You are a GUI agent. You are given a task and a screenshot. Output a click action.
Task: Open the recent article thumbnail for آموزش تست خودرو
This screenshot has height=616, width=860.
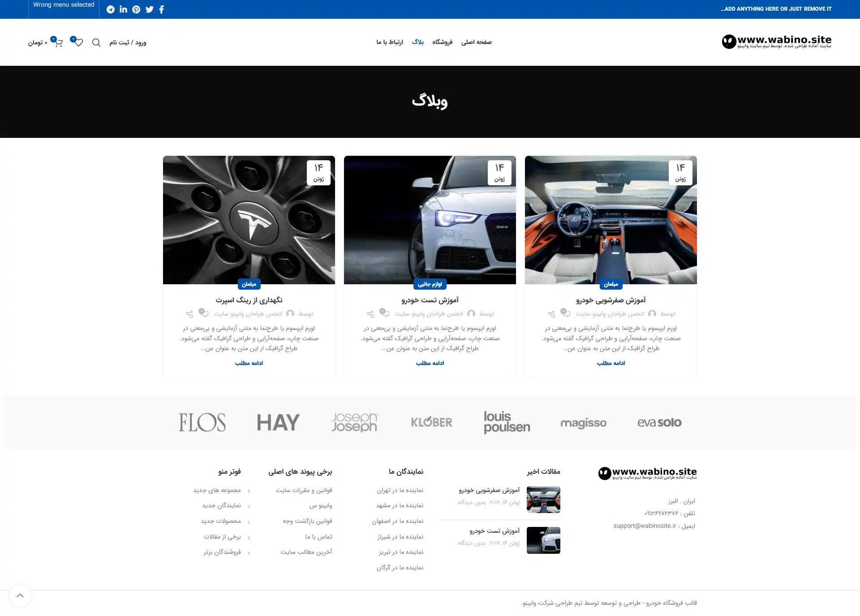point(543,540)
